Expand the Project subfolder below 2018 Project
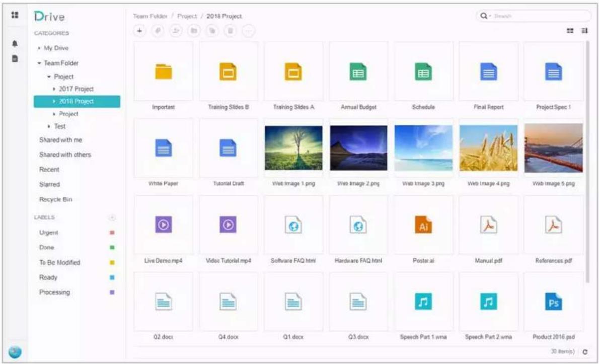Screen dimensions: 599x364 point(54,114)
